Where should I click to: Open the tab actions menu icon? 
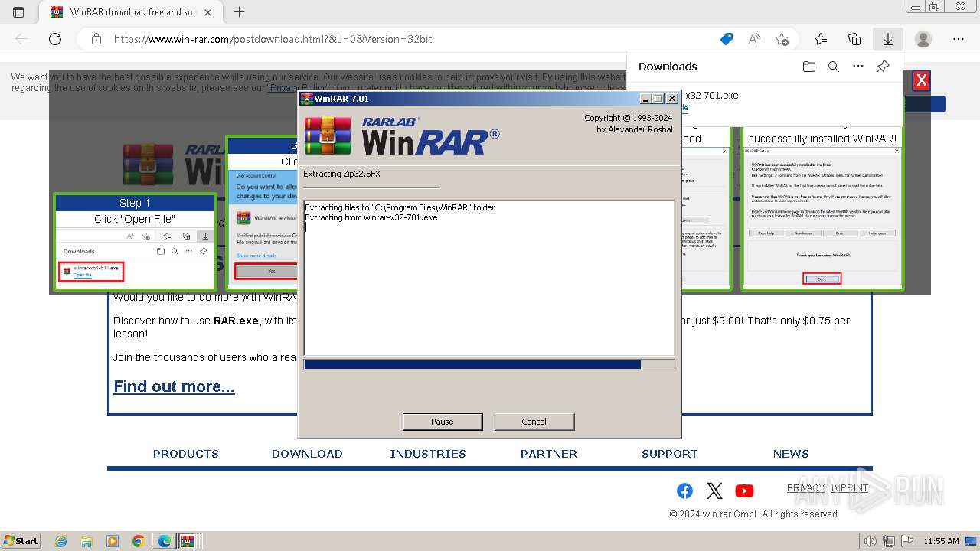(18, 12)
